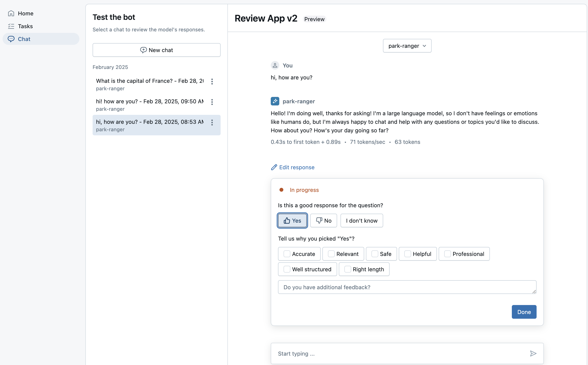588x365 pixels.
Task: Go to the Tasks menu item
Action: point(25,26)
